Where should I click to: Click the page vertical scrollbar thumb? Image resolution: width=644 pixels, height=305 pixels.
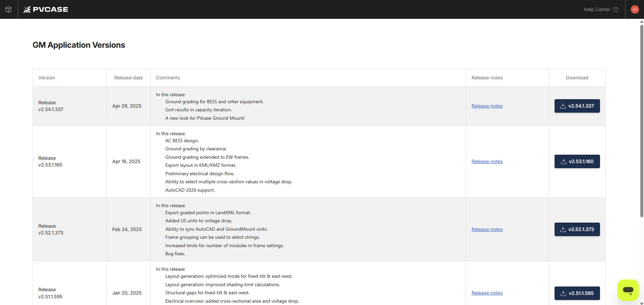[x=642, y=121]
